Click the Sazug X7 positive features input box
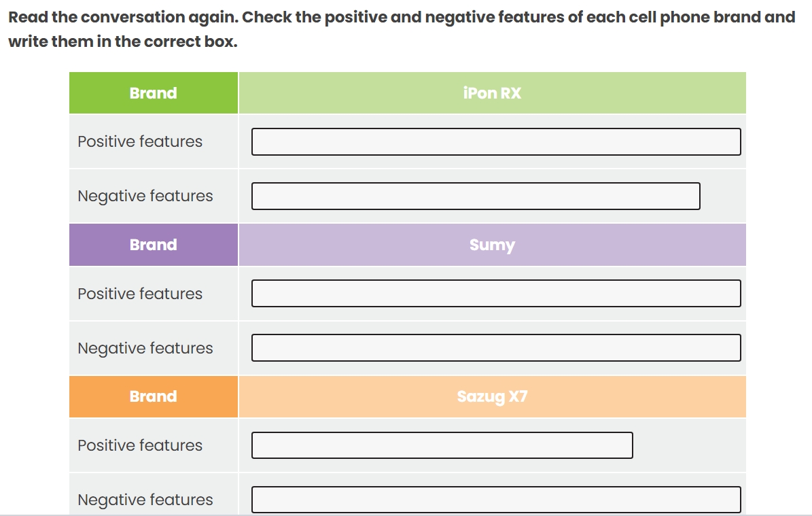The height and width of the screenshot is (516, 812). click(x=442, y=445)
